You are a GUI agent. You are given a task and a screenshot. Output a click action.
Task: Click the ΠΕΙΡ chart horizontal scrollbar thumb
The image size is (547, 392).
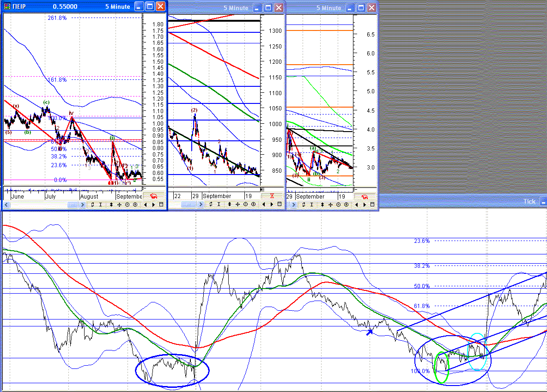(73, 205)
